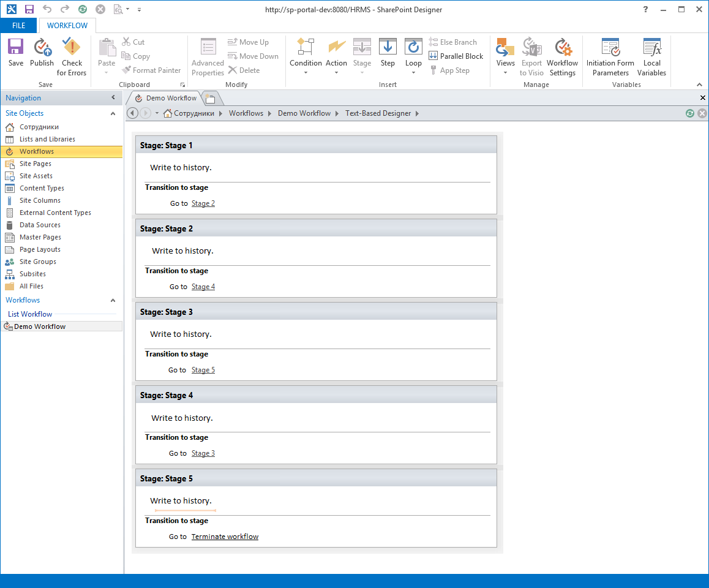Image resolution: width=709 pixels, height=588 pixels.
Task: Click Stage 4 transition link in Stage 2
Action: pos(203,287)
